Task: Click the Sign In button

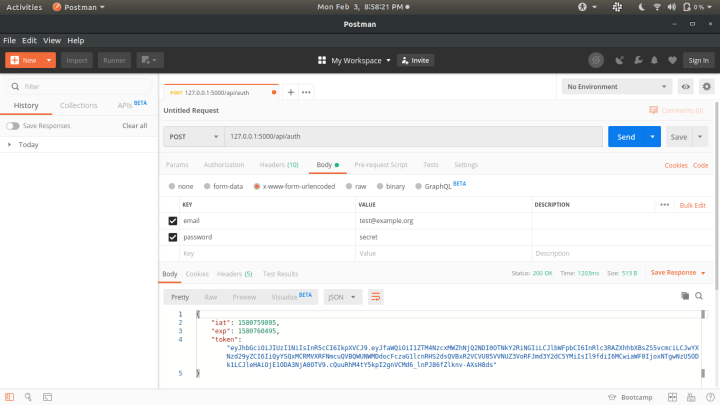Action: click(x=696, y=60)
